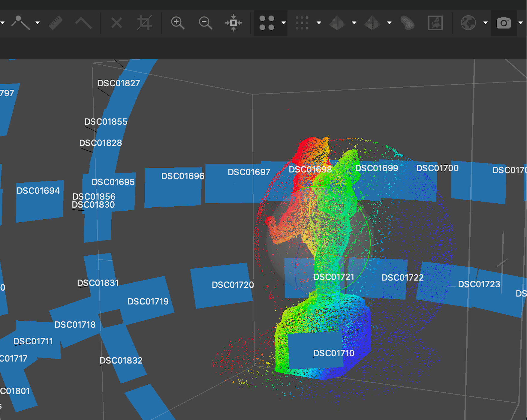Select camera label DSC01721
Screen dimensions: 527x420
pyautogui.click(x=334, y=277)
